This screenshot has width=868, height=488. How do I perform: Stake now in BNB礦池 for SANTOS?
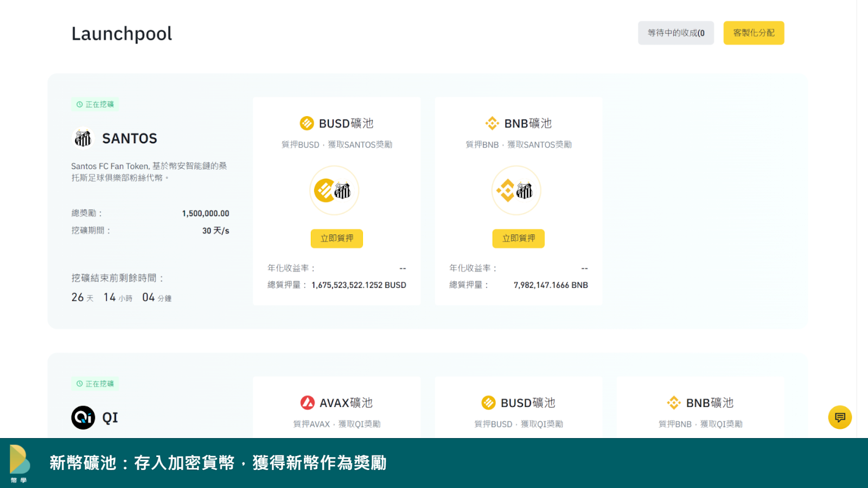(519, 238)
